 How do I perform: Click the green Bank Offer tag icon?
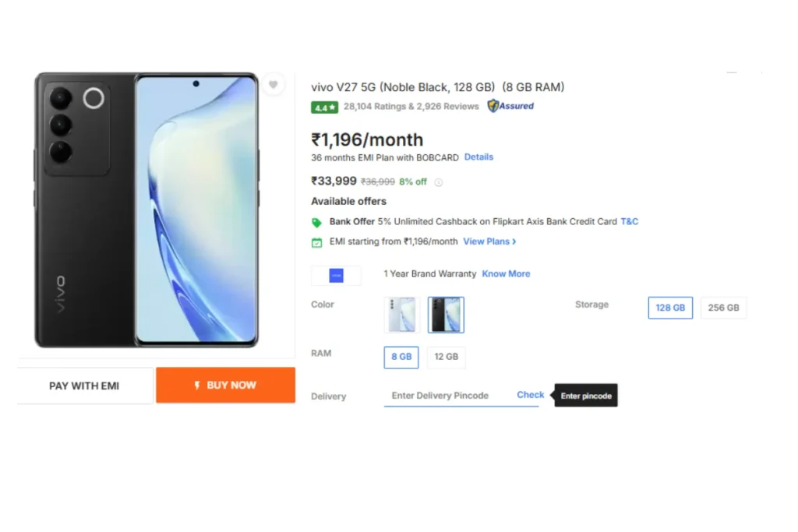[x=316, y=222]
